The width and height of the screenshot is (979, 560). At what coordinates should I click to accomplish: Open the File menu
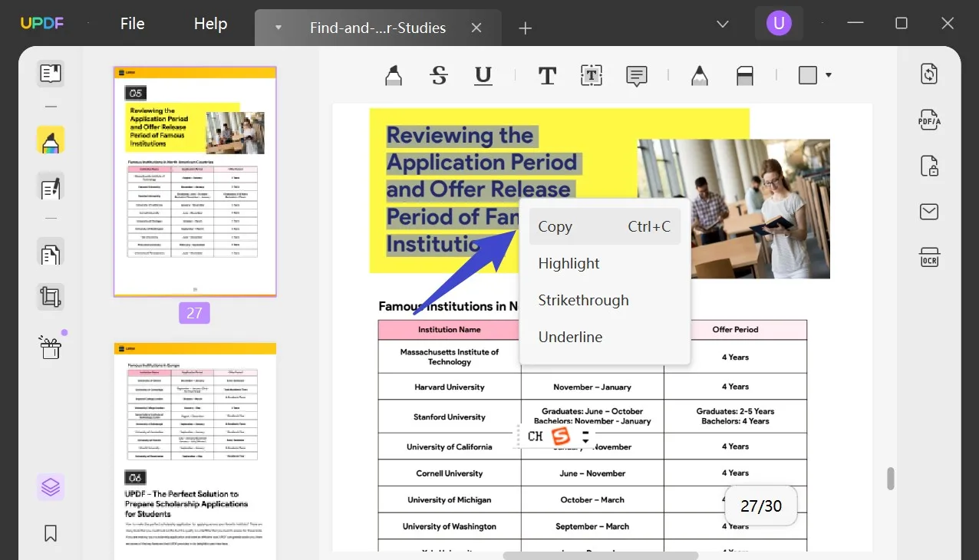coord(132,24)
